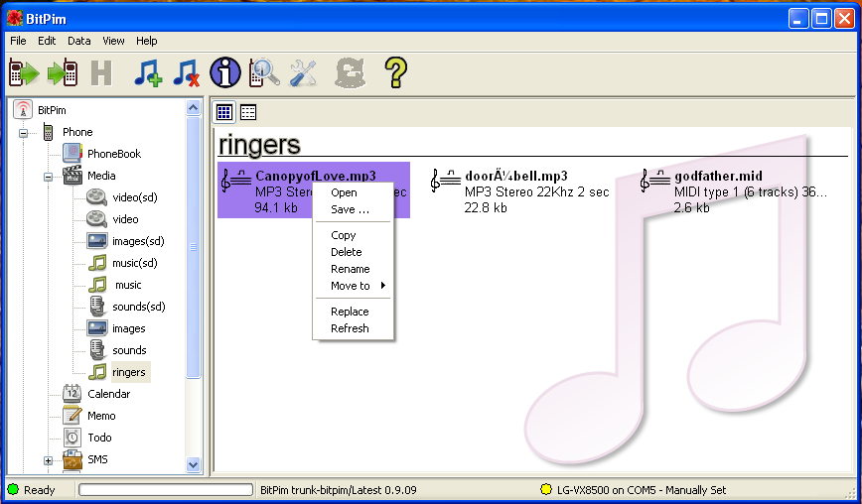Open sounds(sd) in the tree

tap(139, 307)
